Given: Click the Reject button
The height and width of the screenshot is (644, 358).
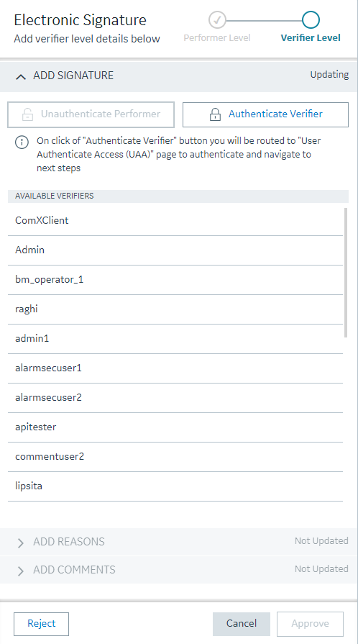Looking at the screenshot, I should (x=42, y=624).
